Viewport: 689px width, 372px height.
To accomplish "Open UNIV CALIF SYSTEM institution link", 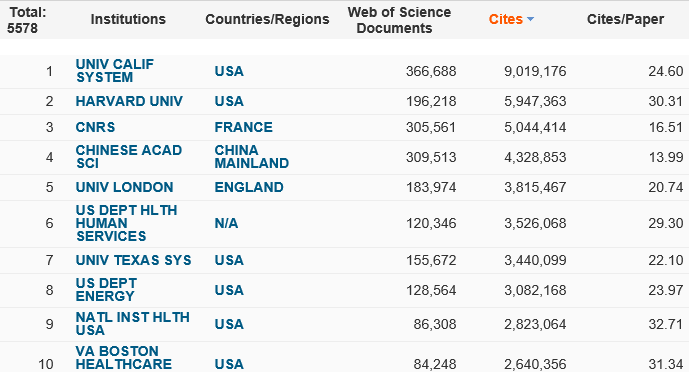I will click(x=115, y=71).
